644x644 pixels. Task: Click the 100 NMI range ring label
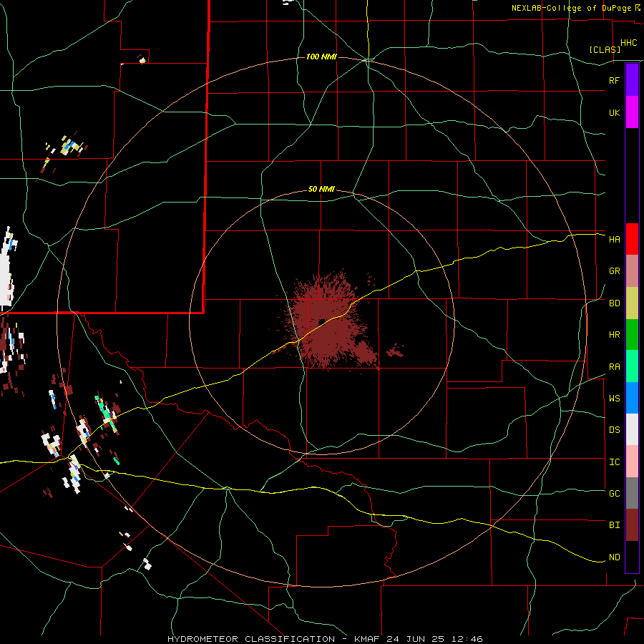pos(321,57)
